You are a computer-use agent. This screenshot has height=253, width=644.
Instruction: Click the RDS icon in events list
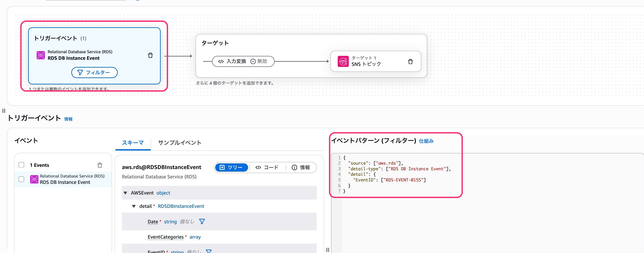(x=34, y=179)
